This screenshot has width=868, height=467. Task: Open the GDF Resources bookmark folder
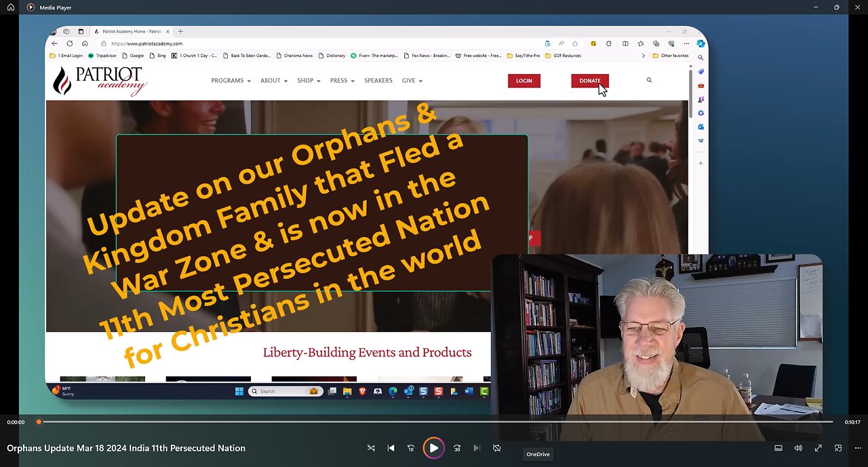563,56
